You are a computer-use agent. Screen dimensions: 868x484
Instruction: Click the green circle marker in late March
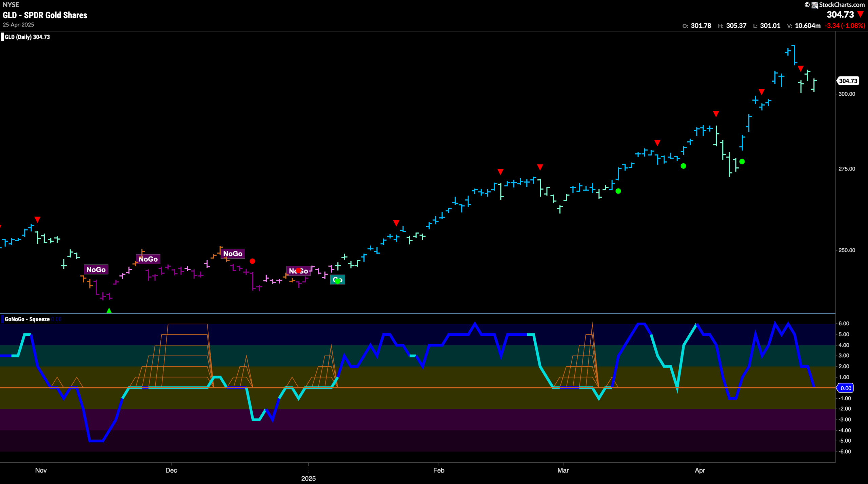coord(683,166)
